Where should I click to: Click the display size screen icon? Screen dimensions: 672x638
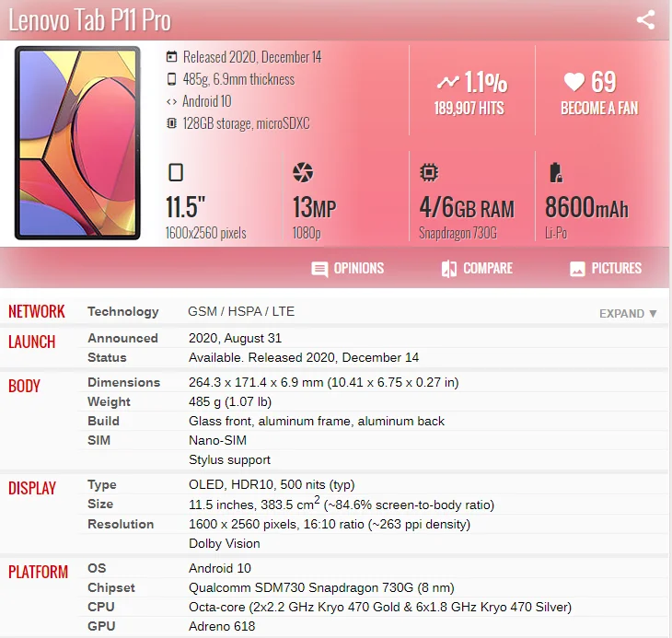pyautogui.click(x=176, y=172)
